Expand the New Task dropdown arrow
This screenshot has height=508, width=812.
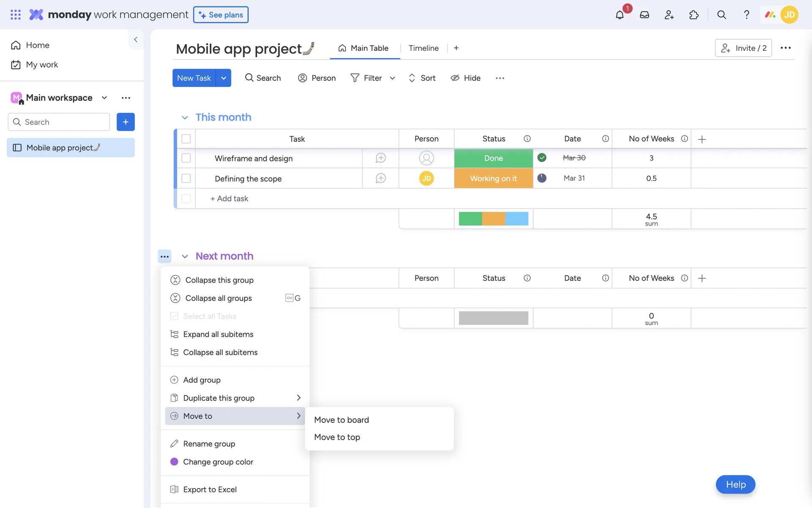click(223, 78)
